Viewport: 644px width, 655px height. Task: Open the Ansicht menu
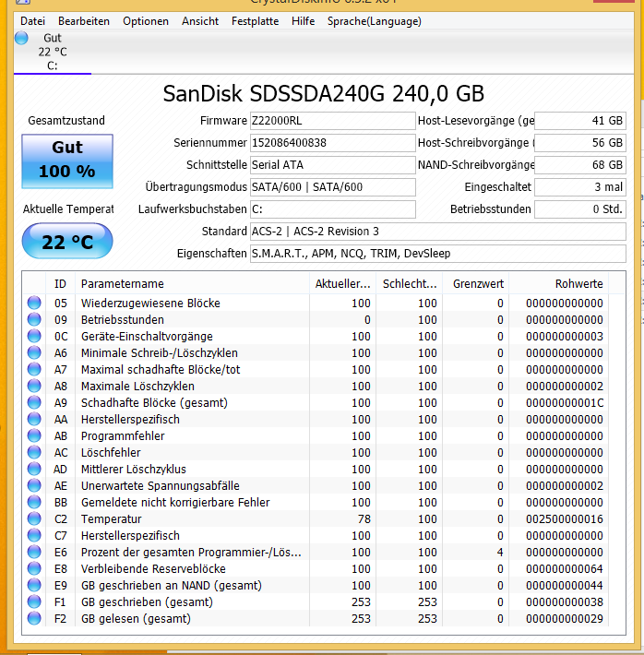coord(200,21)
